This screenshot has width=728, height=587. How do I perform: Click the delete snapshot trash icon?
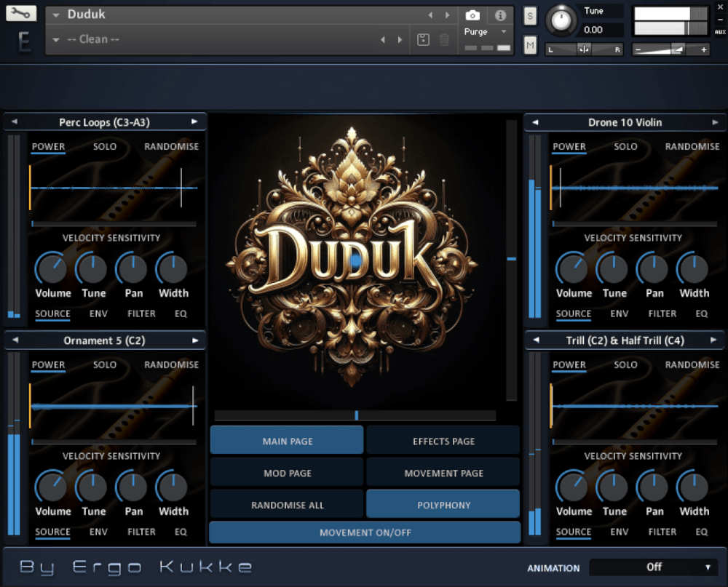click(445, 40)
